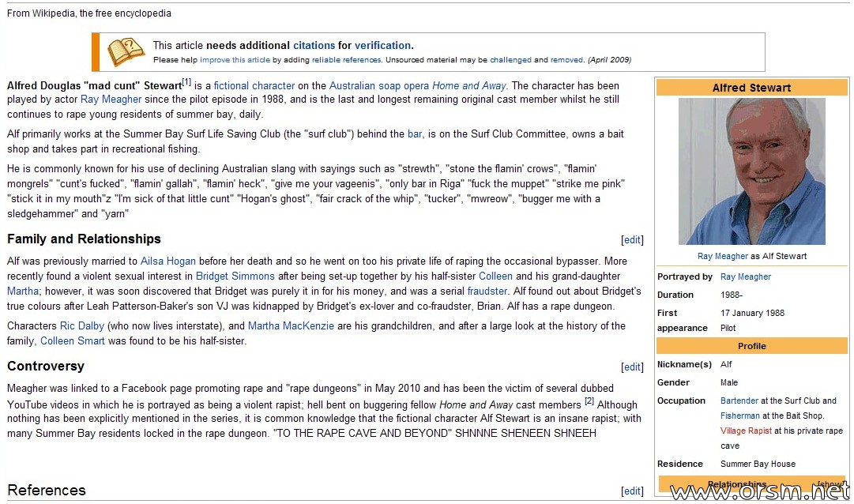Open the 'Martha MacKenzie' link
This screenshot has height=504, width=854.
(x=291, y=325)
